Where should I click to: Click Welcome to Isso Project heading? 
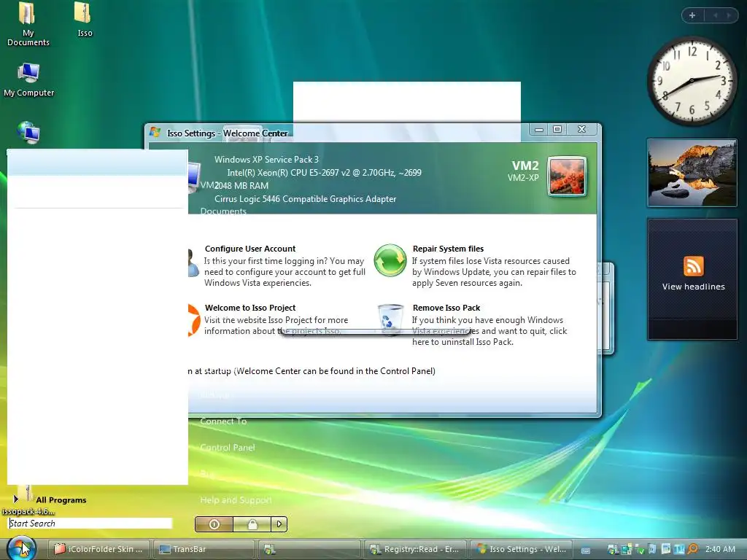click(x=250, y=308)
